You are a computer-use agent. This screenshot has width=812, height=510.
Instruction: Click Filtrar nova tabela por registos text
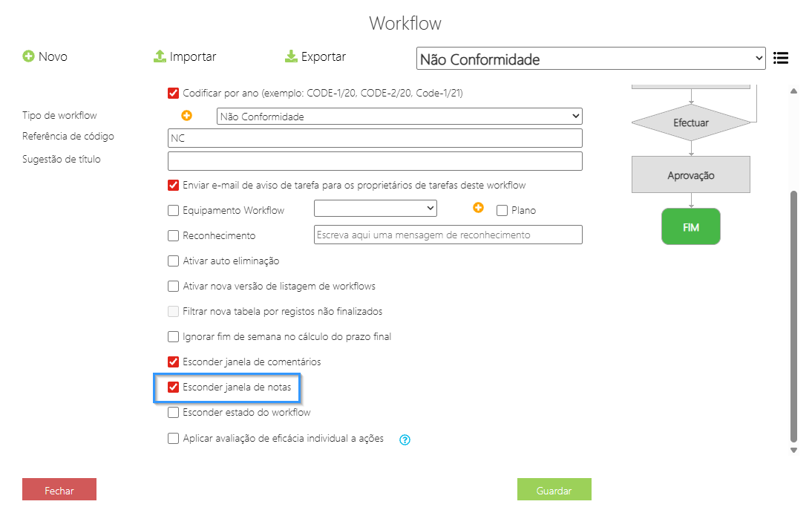click(282, 312)
